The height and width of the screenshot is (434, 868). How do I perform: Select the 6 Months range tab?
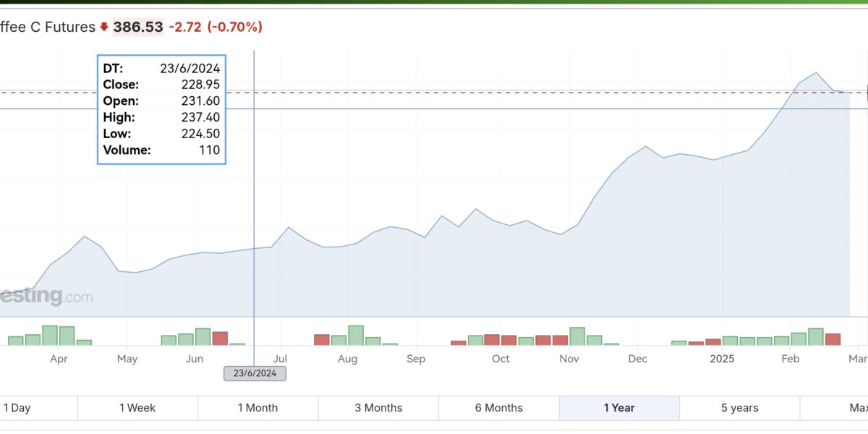point(498,408)
